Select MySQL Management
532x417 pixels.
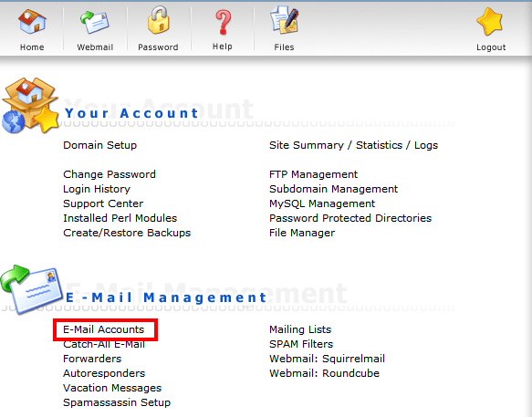(x=322, y=203)
